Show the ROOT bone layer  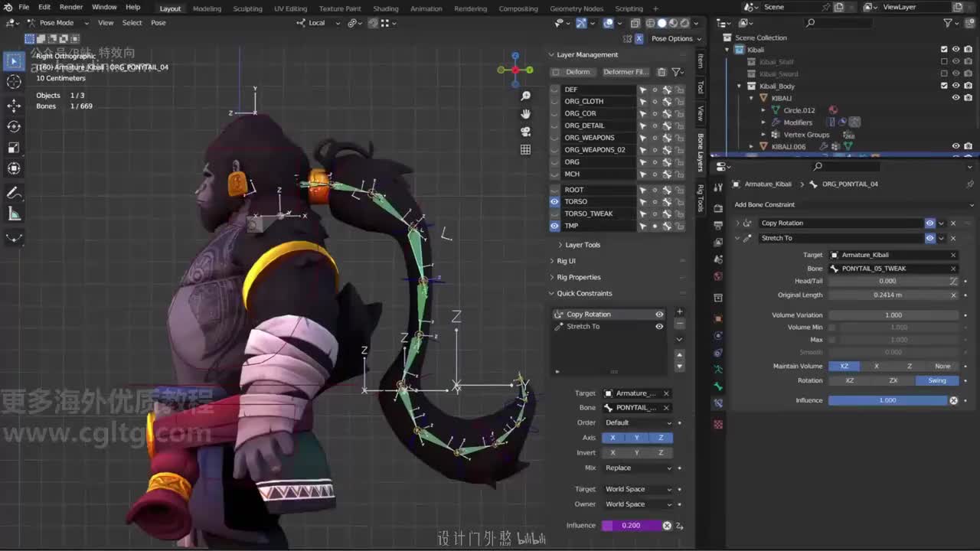click(x=554, y=190)
